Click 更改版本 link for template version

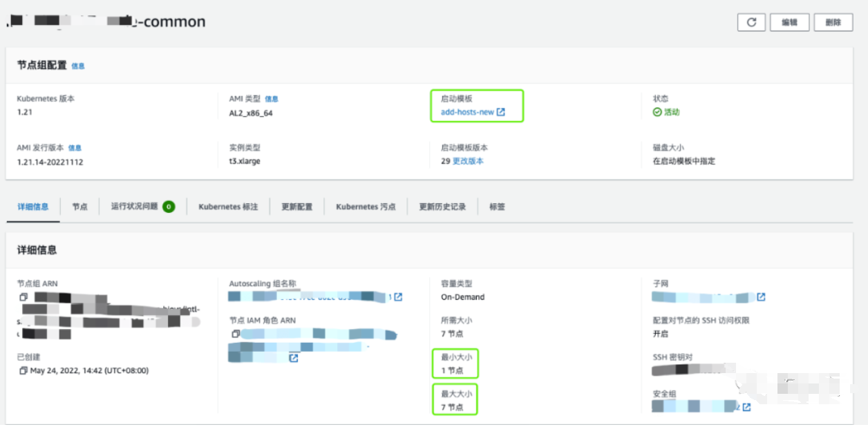468,161
